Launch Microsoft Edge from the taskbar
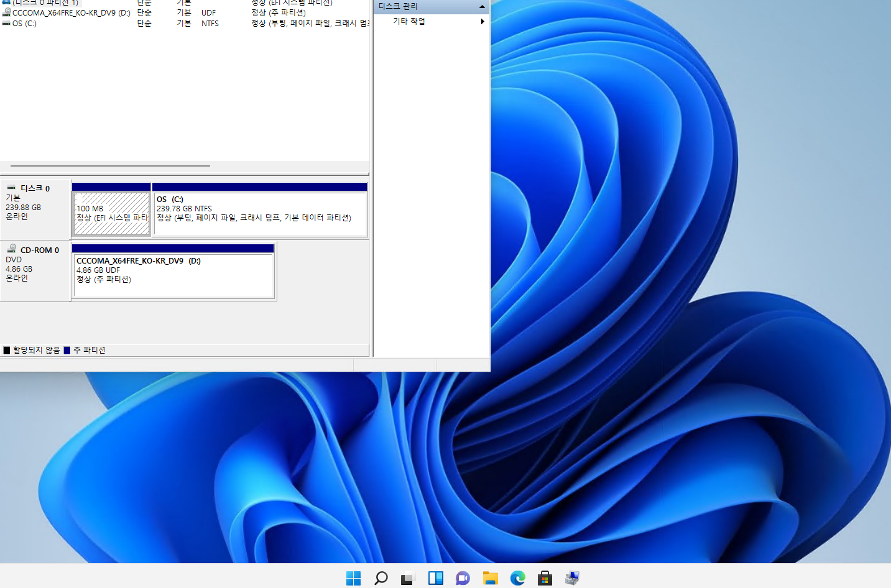This screenshot has width=891, height=588. [x=517, y=578]
